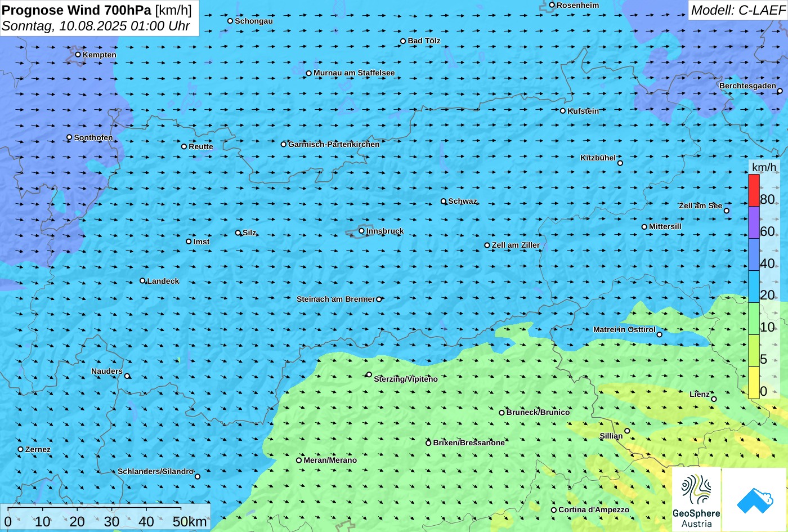Viewport: 788px width, 532px height.
Task: Click the Innsbruck city marker
Action: click(361, 231)
